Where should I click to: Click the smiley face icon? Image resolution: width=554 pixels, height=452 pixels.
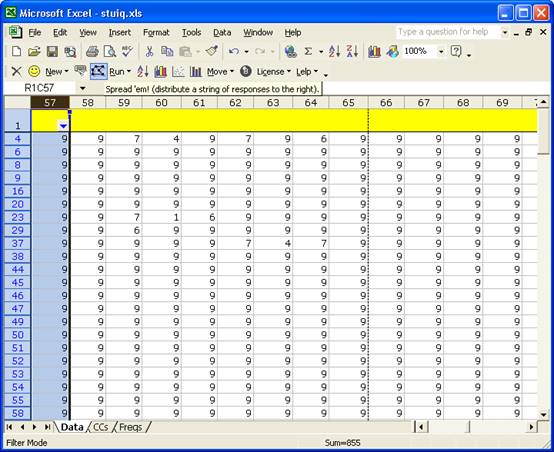click(34, 72)
